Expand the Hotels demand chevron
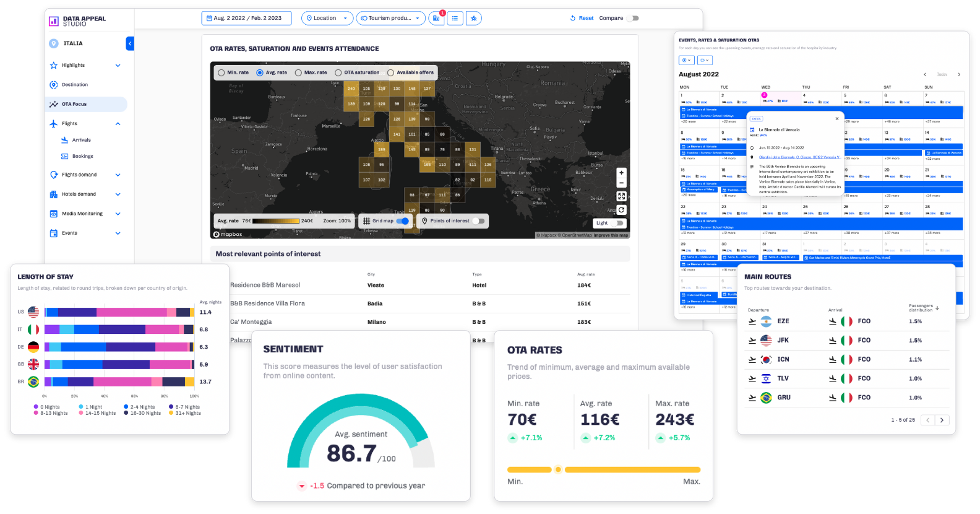980x514 pixels. (x=118, y=194)
